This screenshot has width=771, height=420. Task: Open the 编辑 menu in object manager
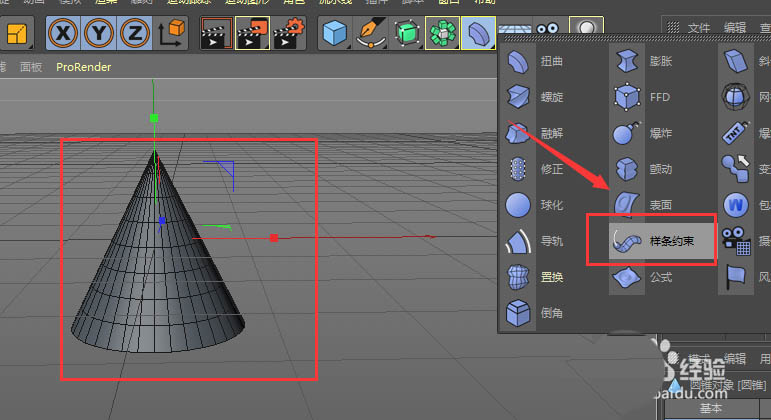(735, 28)
